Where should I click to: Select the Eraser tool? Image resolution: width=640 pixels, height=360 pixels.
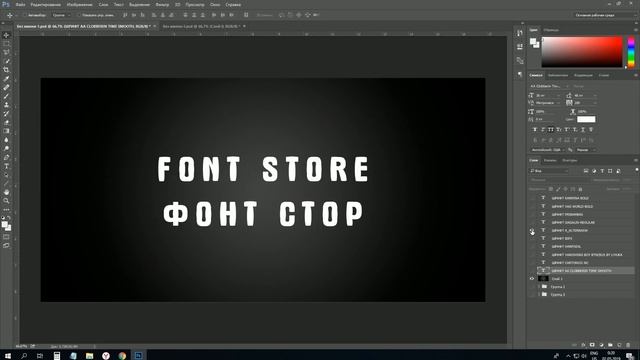(6, 122)
